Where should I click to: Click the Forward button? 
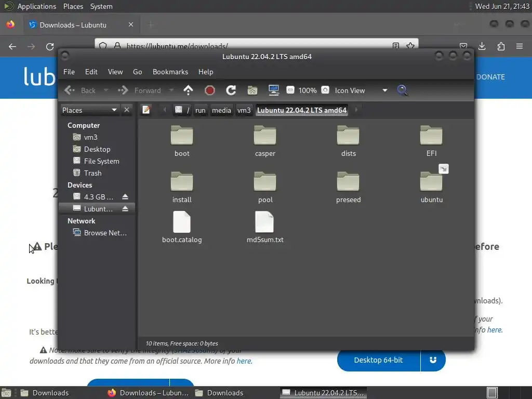click(x=140, y=90)
